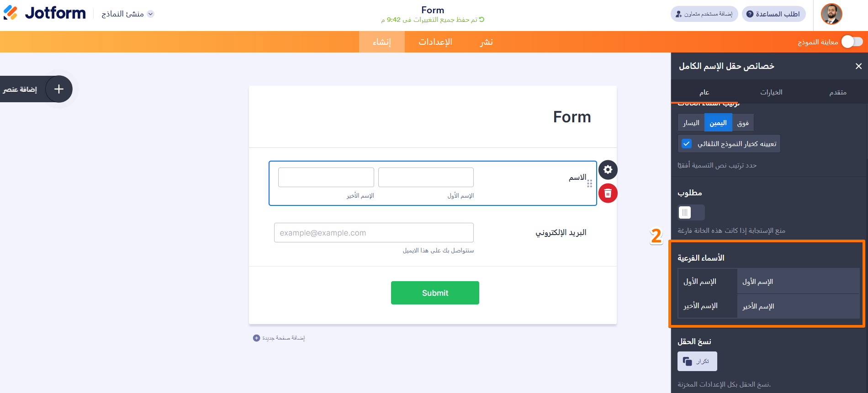Click the duplicate field button
868x393 pixels.
coord(697,362)
